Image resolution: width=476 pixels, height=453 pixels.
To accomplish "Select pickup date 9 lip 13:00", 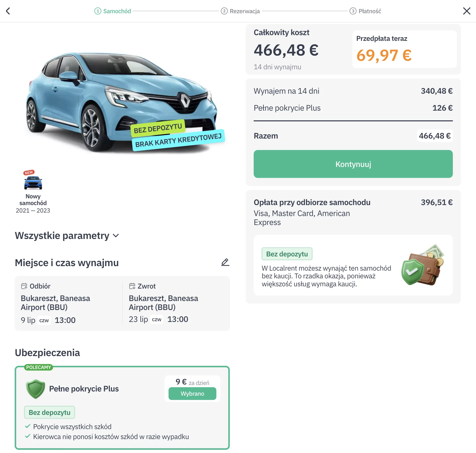I will click(48, 320).
